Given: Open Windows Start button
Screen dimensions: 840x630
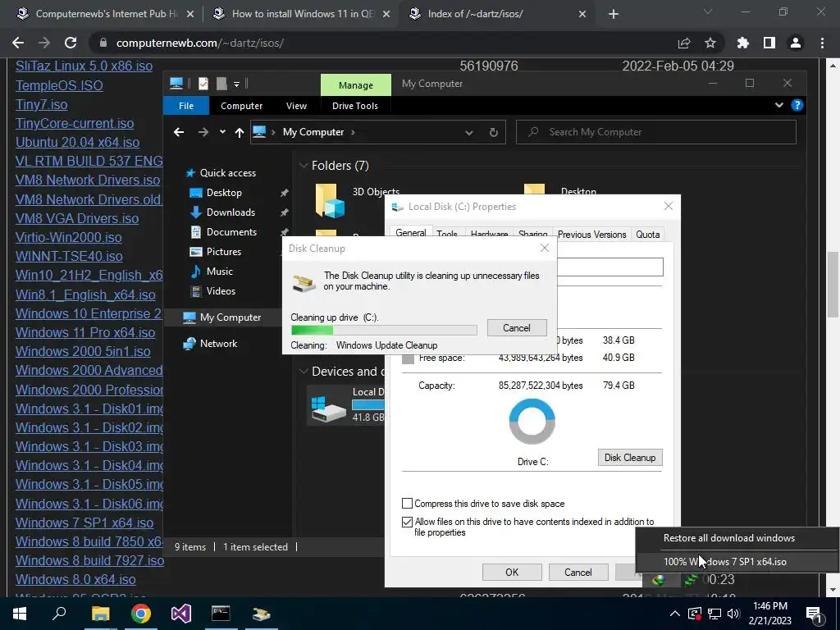Looking at the screenshot, I should pyautogui.click(x=20, y=614).
